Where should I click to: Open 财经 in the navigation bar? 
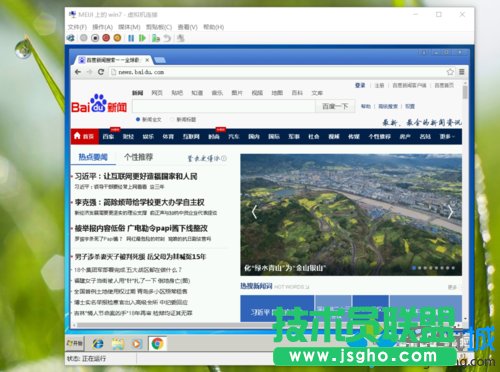pyautogui.click(x=128, y=137)
